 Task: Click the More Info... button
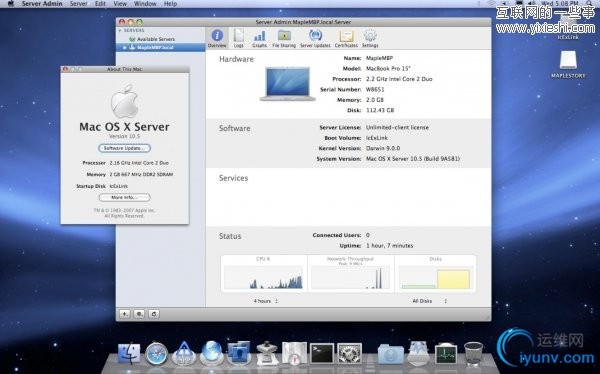click(x=124, y=198)
